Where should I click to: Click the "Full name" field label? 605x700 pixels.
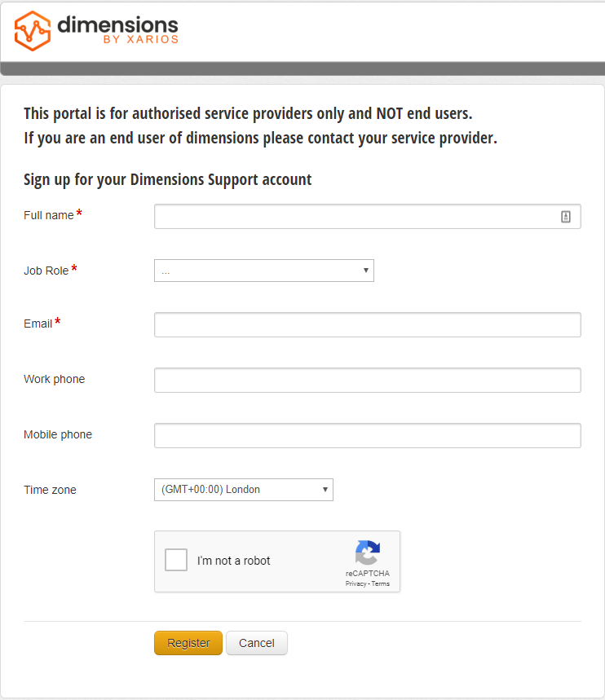[49, 215]
